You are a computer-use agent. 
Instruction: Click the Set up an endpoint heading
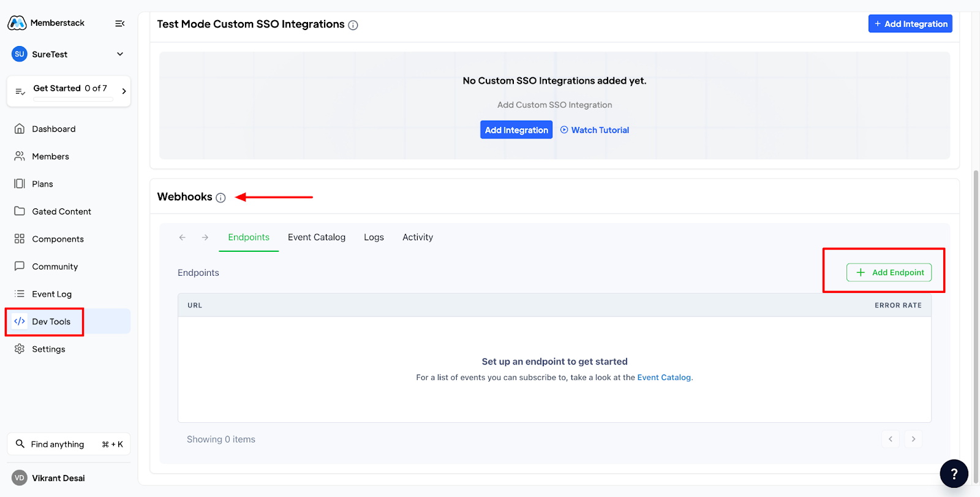click(x=555, y=362)
